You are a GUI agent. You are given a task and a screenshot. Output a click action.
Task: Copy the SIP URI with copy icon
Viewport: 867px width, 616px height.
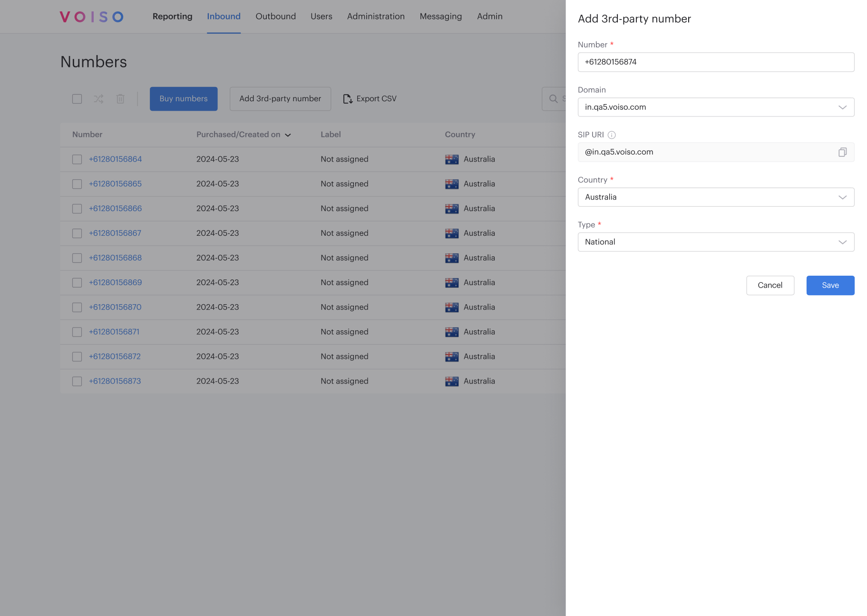(x=842, y=152)
